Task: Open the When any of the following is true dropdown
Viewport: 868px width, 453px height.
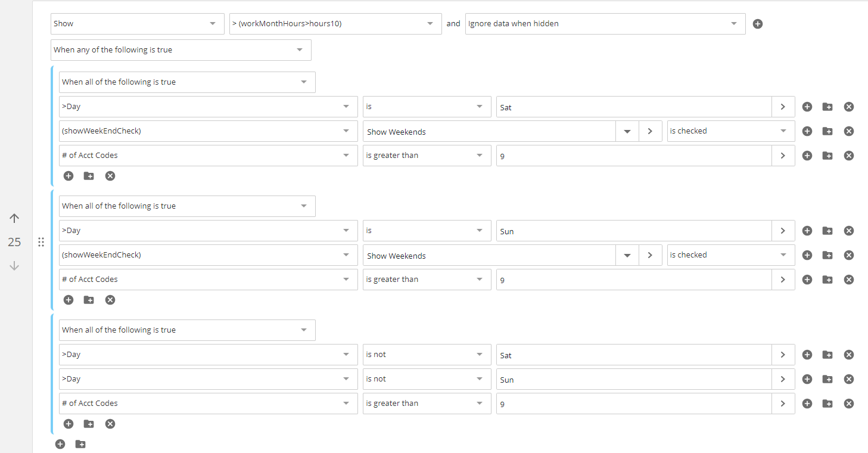Action: tap(181, 50)
